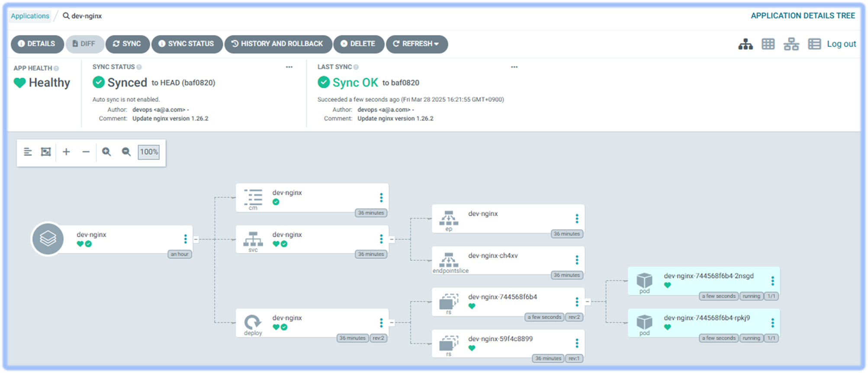868x373 pixels.
Task: Open kebab menu of the svc dev-nginx node
Action: pos(381,239)
